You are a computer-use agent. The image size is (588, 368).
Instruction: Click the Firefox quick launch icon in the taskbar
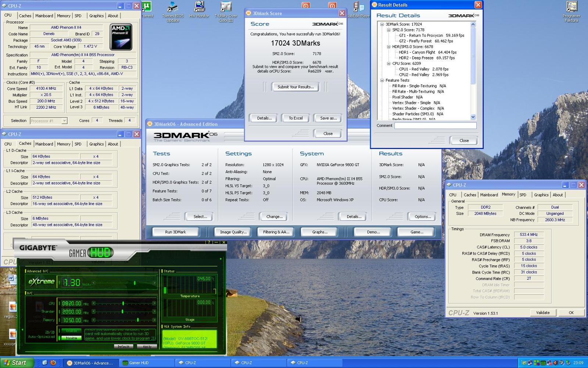(x=53, y=362)
